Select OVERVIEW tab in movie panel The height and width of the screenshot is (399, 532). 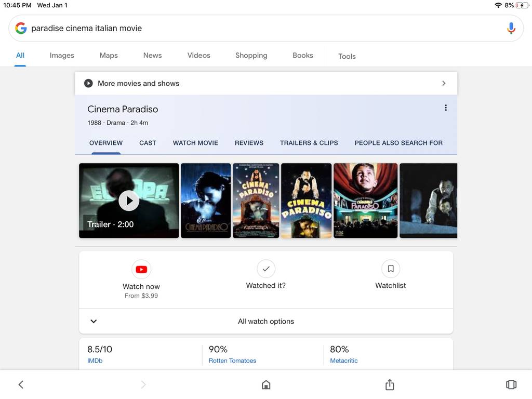click(106, 143)
